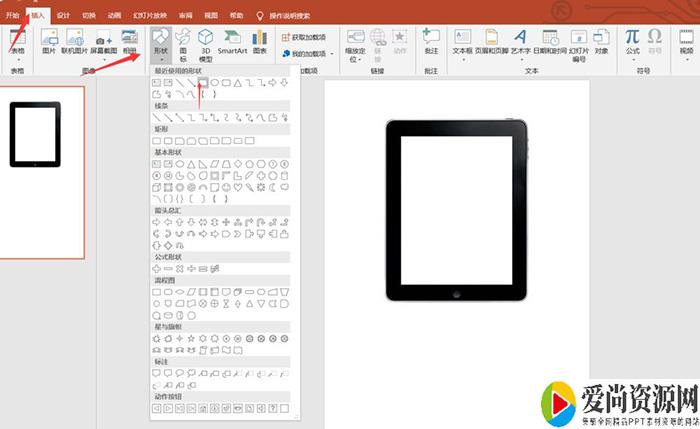Open the 动画 (Animations) tab
This screenshot has height=429, width=700.
(115, 16)
